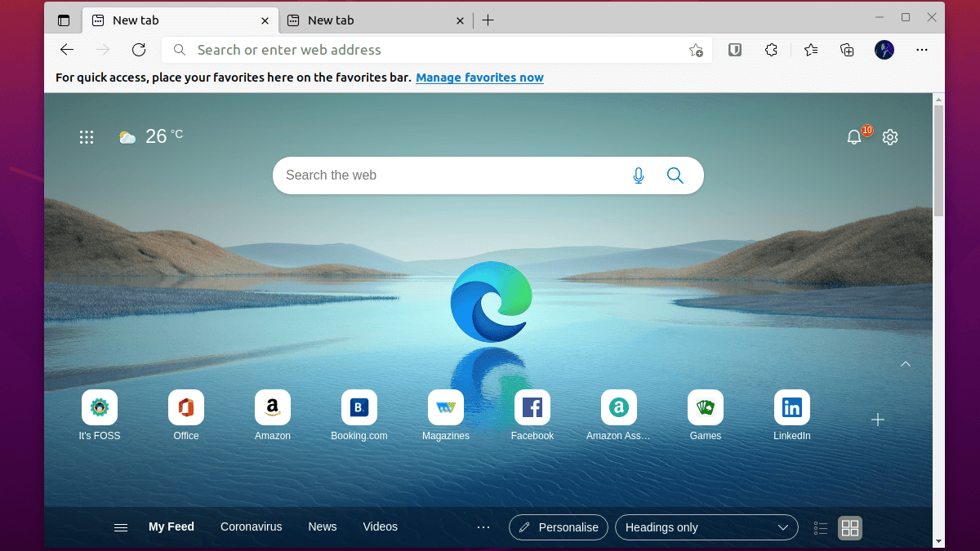This screenshot has height=551, width=980.
Task: Open page settings gear icon
Action: pyautogui.click(x=890, y=137)
